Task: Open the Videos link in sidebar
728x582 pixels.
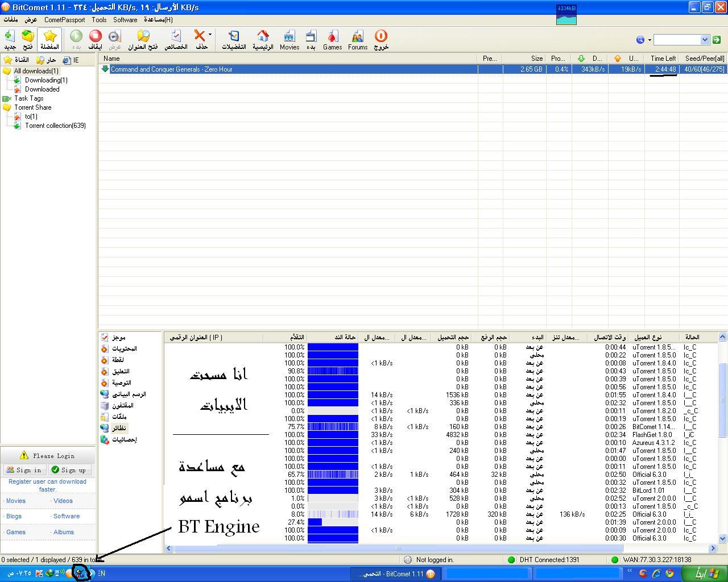Action: tap(63, 501)
